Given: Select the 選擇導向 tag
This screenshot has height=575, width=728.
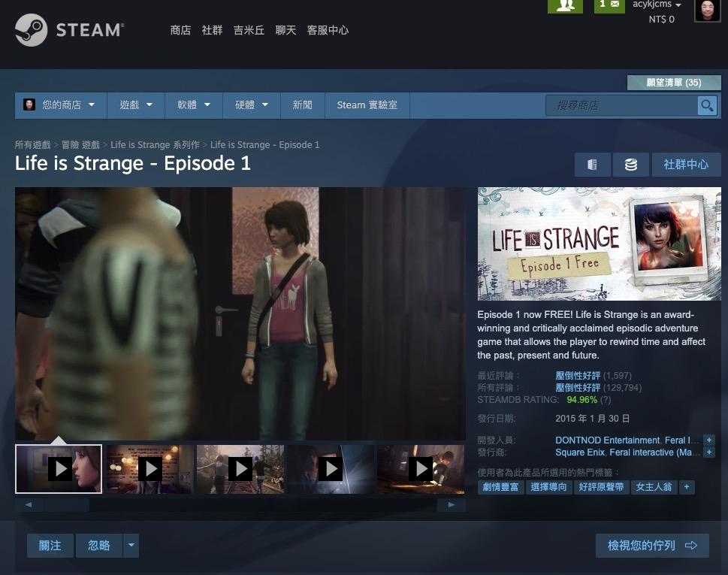Looking at the screenshot, I should click(548, 487).
